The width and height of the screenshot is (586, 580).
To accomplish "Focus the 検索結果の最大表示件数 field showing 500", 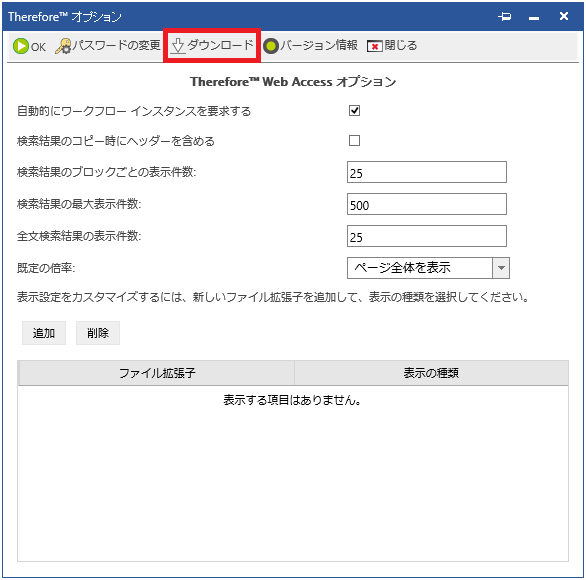I will click(427, 204).
